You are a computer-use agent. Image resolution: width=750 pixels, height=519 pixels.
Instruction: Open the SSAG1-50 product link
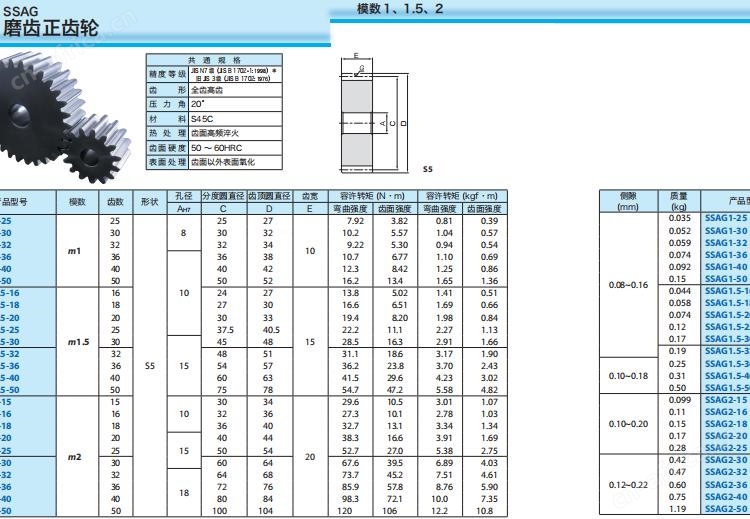(725, 278)
